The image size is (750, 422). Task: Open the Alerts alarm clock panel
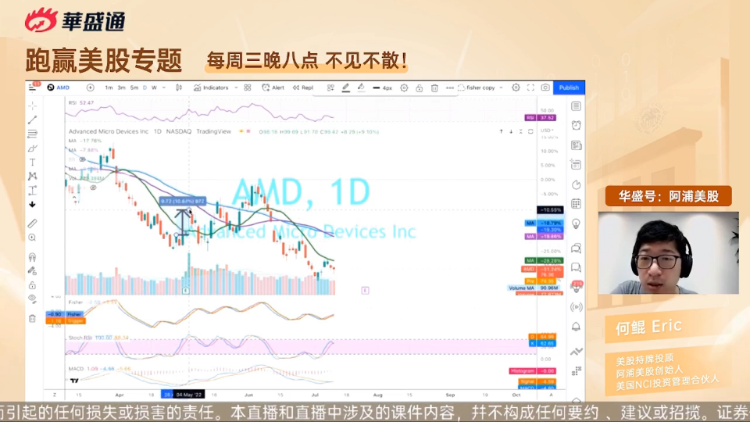coord(576,125)
